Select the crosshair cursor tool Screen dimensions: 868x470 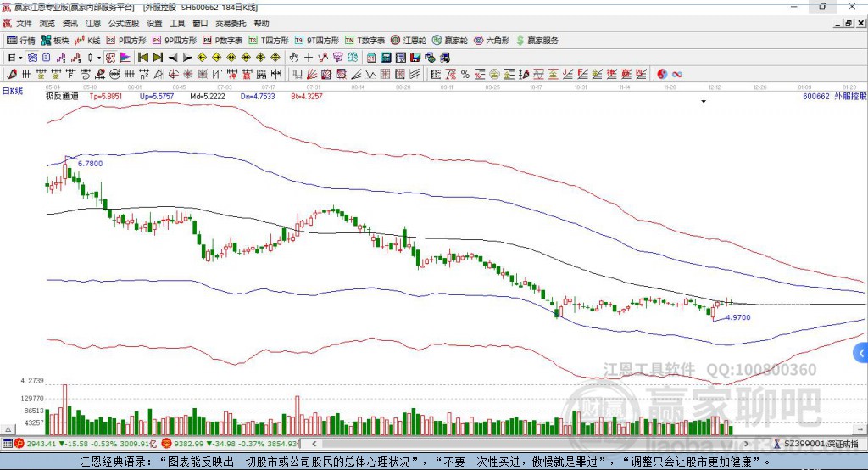[309, 58]
